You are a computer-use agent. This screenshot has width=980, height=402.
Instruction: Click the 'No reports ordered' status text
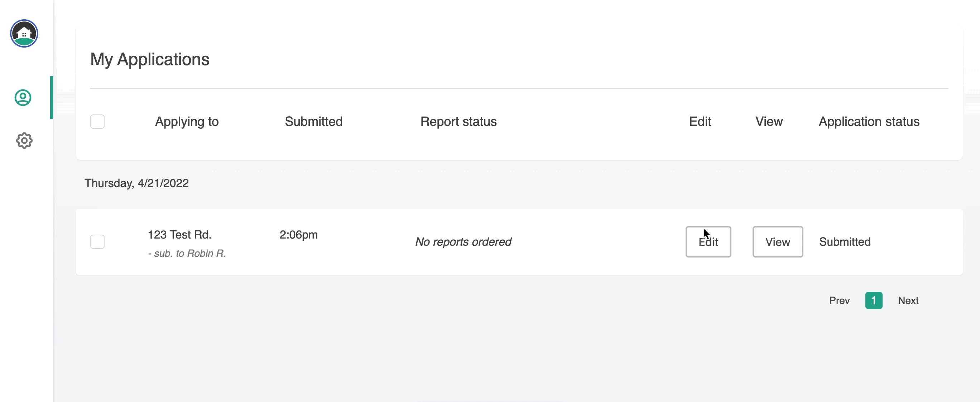click(x=463, y=242)
